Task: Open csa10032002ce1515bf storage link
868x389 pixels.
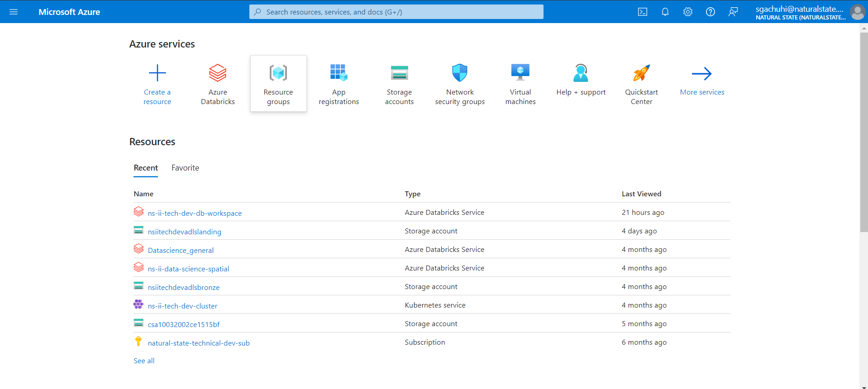Action: 183,324
